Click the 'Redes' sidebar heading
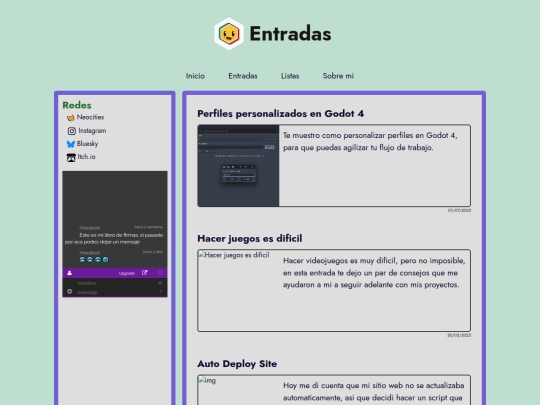Image resolution: width=540 pixels, height=405 pixels. (x=77, y=105)
